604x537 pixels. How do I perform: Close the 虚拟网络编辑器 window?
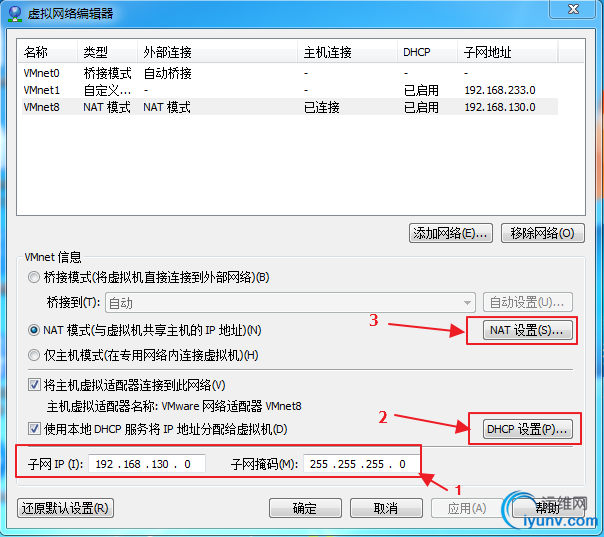(x=573, y=9)
